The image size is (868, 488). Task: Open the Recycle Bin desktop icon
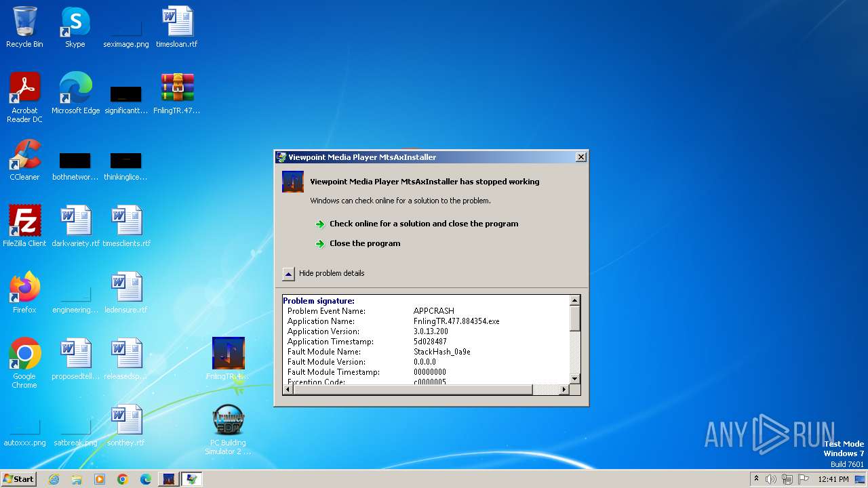tap(24, 27)
